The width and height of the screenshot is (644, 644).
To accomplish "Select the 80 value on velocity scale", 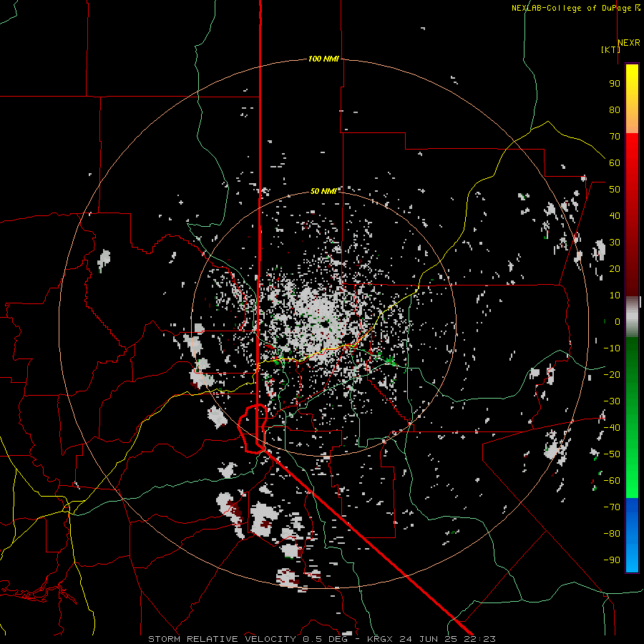I will [615, 110].
